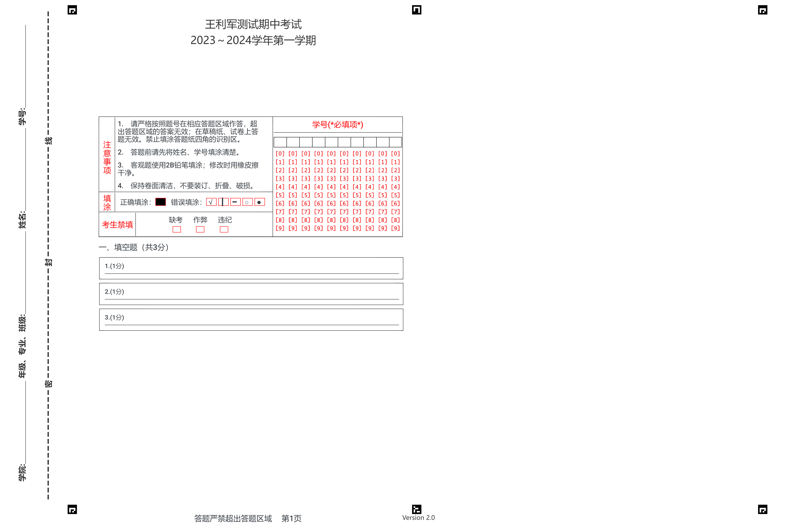
Task: Click the 错误填涂 label
Action: [x=187, y=202]
